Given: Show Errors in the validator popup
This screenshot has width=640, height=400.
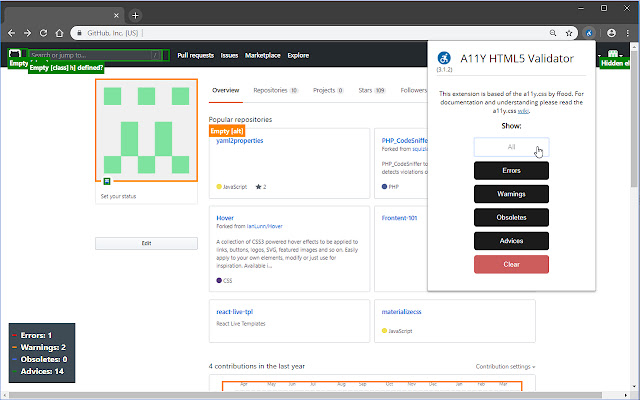Looking at the screenshot, I should click(511, 171).
